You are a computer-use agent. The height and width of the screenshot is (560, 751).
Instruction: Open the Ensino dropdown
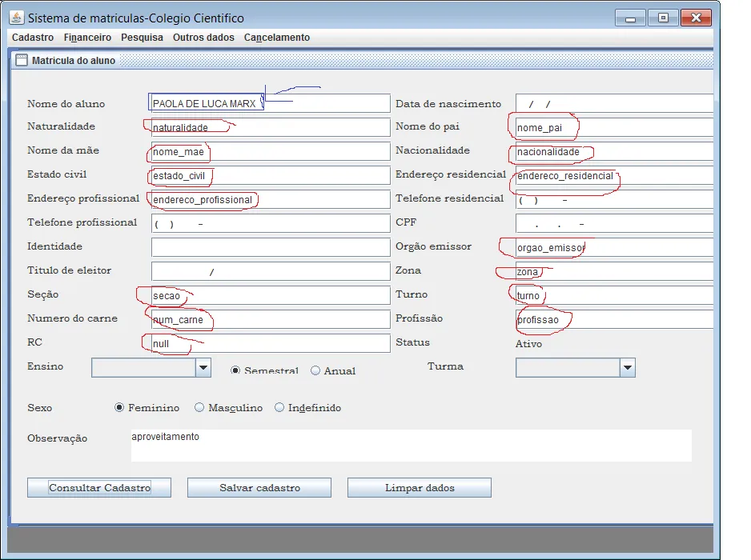[203, 367]
